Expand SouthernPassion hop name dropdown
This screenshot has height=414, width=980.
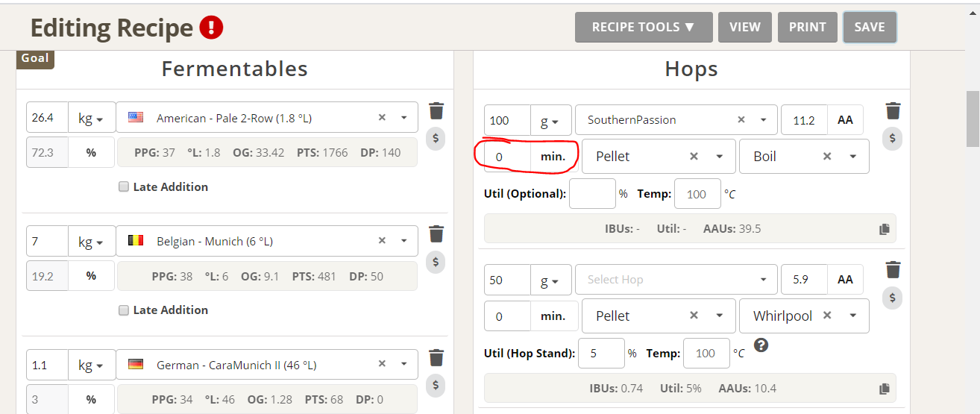pyautogui.click(x=764, y=120)
